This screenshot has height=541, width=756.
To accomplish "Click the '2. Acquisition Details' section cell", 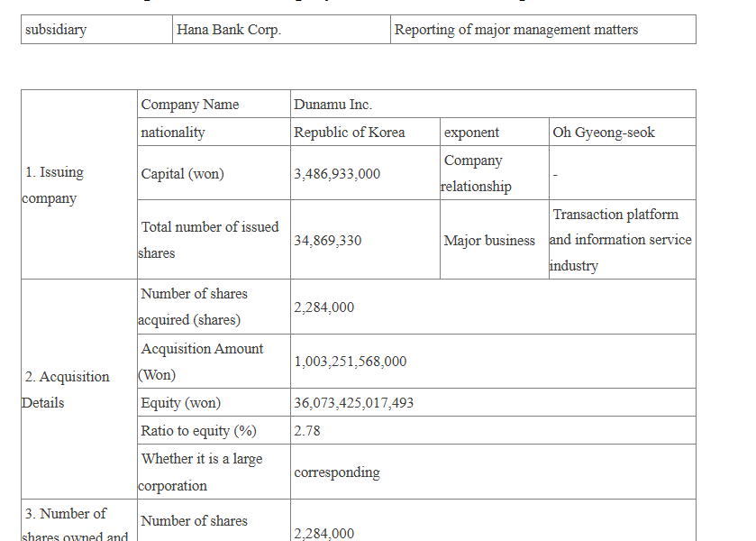I will tap(79, 389).
